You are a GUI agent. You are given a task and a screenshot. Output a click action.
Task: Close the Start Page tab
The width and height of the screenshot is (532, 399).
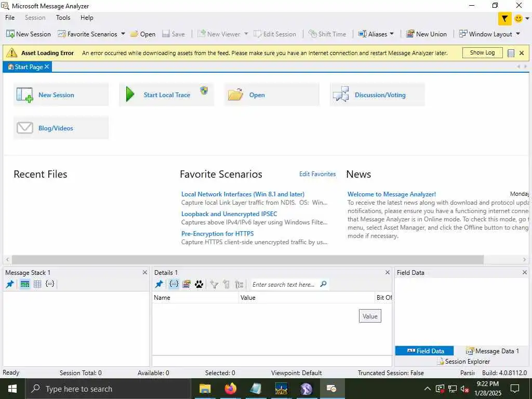[47, 66]
